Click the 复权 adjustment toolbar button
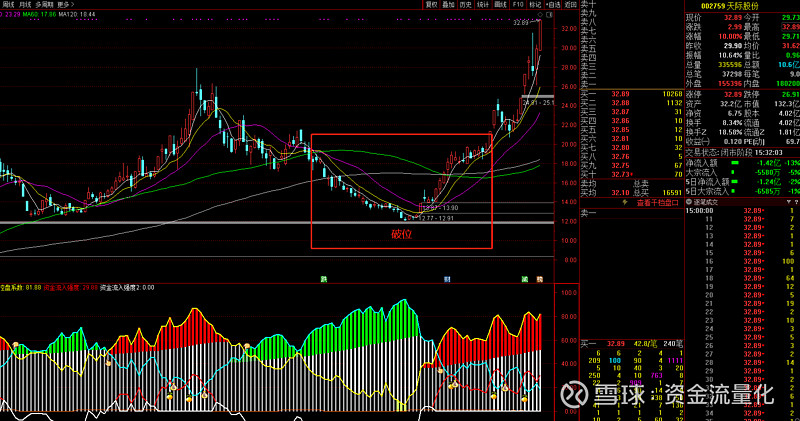 point(431,4)
